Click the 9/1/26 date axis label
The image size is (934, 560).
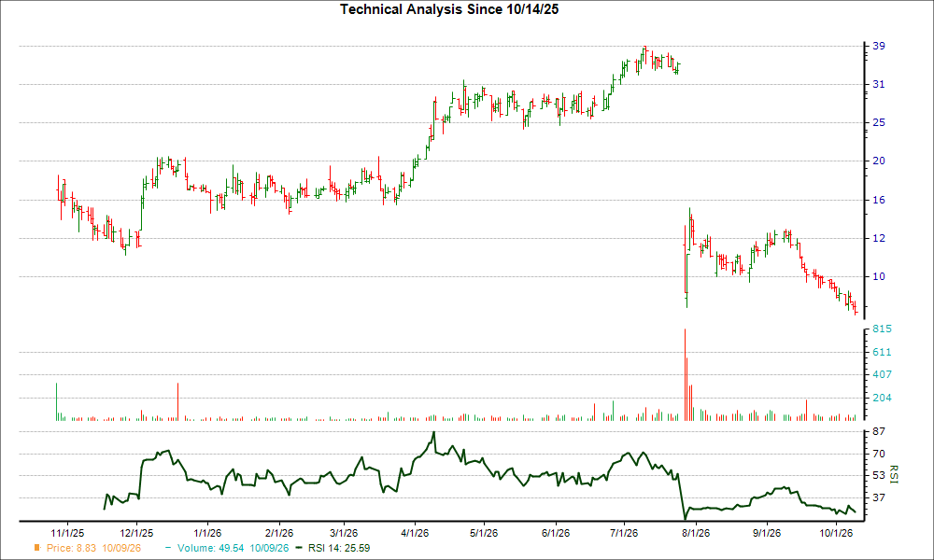(767, 533)
